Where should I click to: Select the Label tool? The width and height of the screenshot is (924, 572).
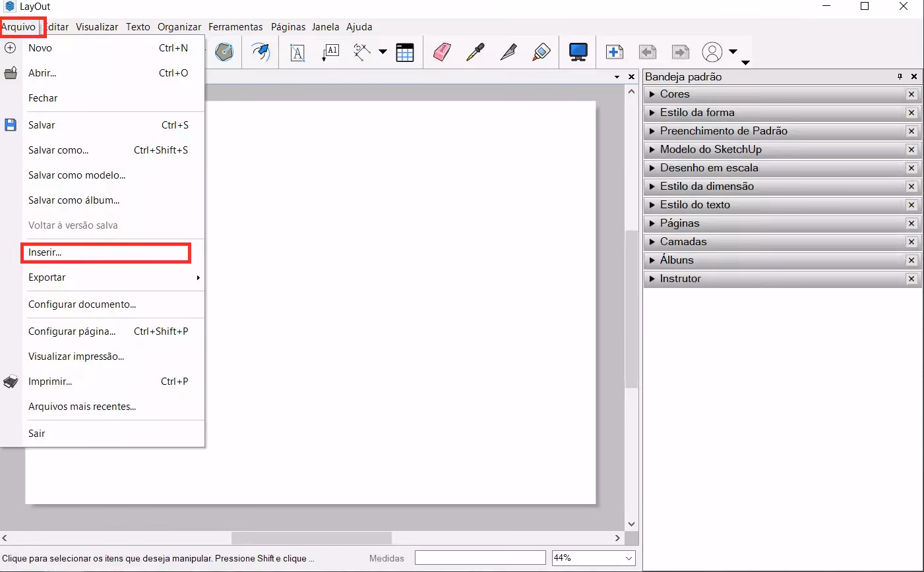[330, 53]
